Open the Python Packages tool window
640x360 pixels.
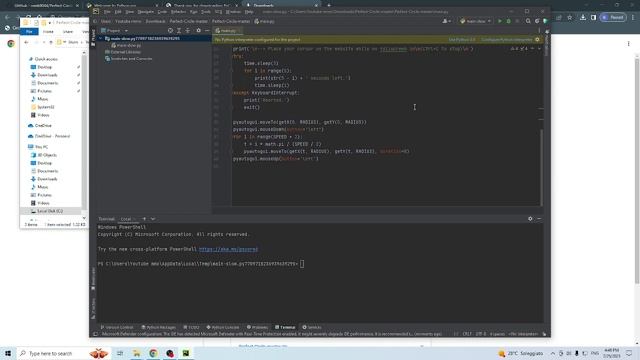tap(158, 327)
